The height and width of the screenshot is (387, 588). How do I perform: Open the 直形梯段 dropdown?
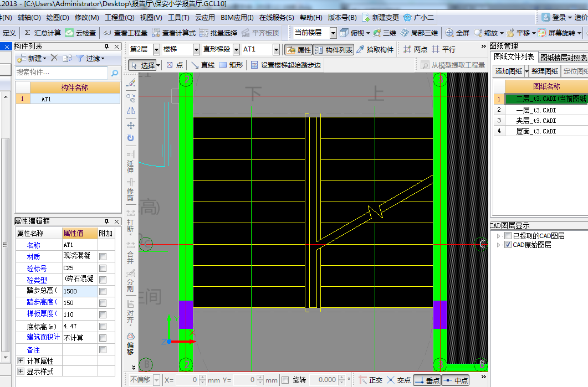236,49
